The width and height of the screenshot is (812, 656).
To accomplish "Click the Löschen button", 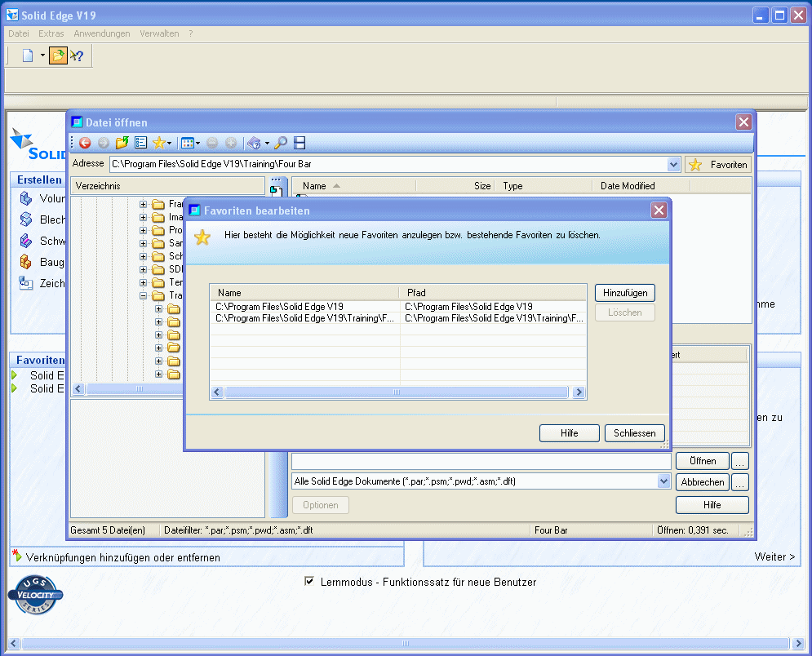I will (625, 312).
